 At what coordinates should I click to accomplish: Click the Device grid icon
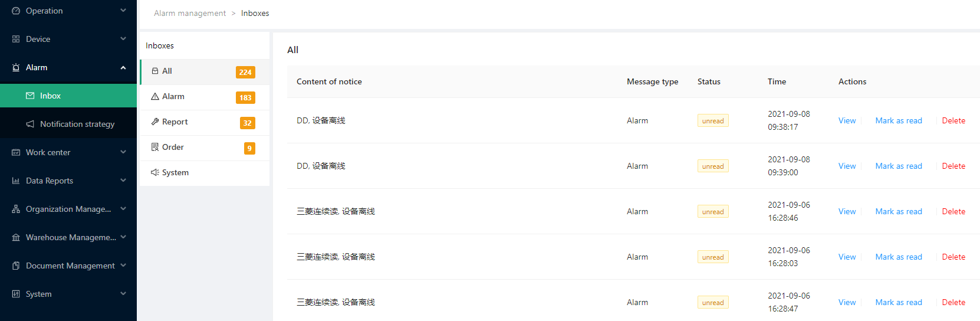(16, 39)
